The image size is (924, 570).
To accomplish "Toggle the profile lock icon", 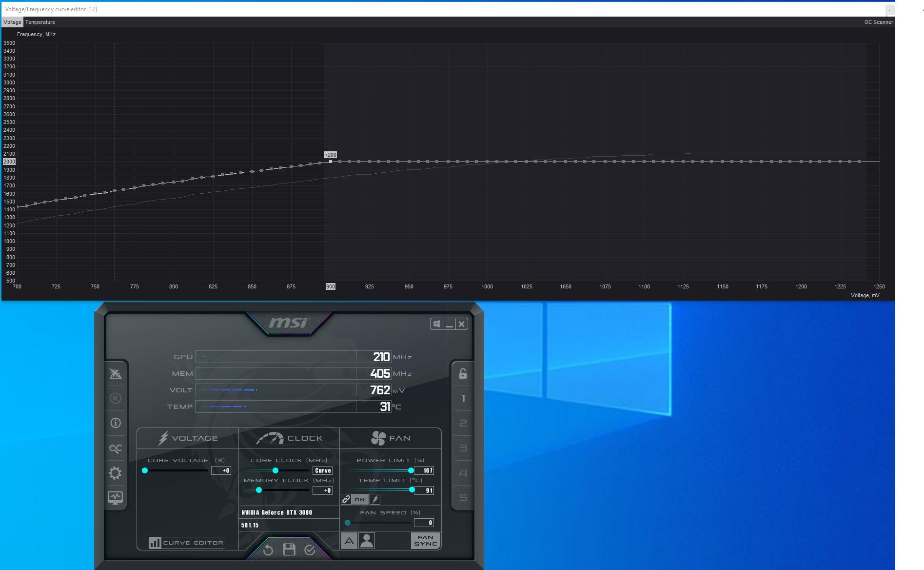I will point(463,374).
